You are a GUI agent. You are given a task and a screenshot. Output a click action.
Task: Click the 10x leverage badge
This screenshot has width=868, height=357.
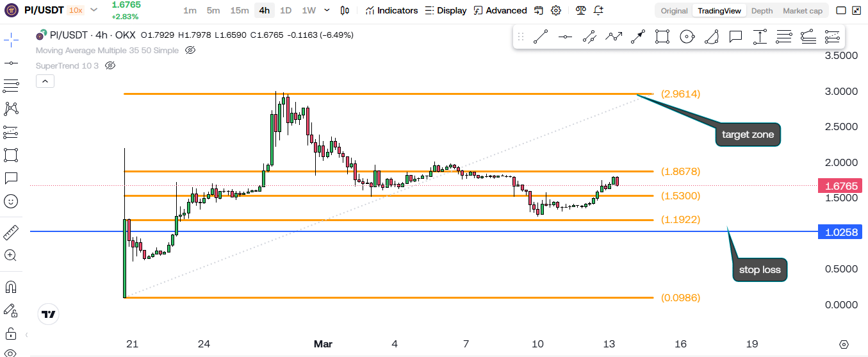coord(75,10)
